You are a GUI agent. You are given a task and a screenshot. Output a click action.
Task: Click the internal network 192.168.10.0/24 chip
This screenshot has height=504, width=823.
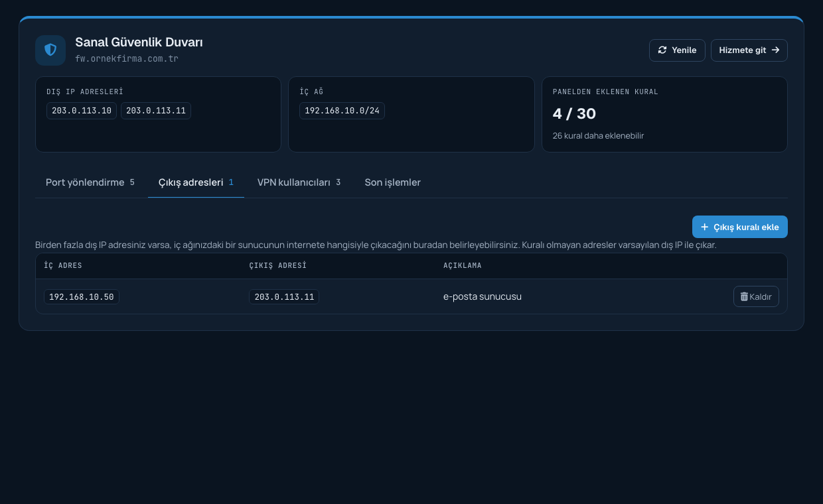[342, 111]
